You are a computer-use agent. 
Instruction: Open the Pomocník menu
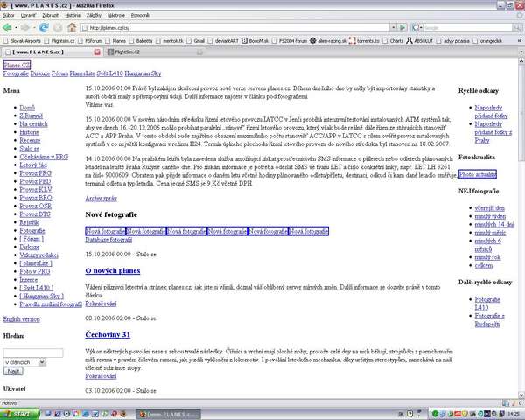[x=140, y=15]
